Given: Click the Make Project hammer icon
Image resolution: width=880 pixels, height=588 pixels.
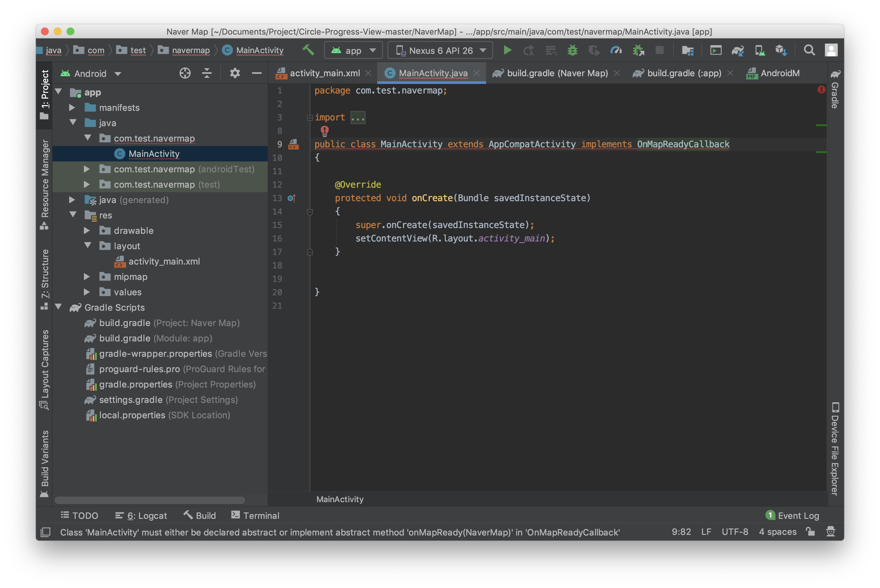Looking at the screenshot, I should pos(308,50).
